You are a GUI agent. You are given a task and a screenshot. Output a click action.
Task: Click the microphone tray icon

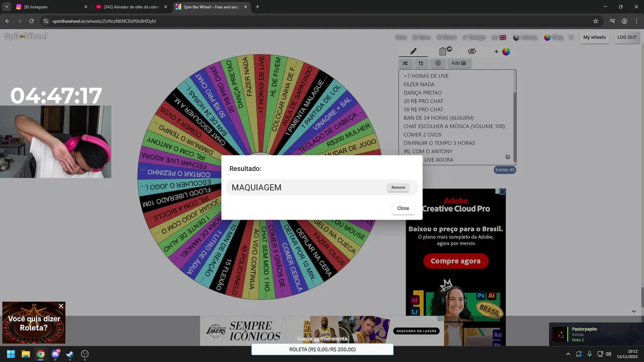tap(589, 354)
